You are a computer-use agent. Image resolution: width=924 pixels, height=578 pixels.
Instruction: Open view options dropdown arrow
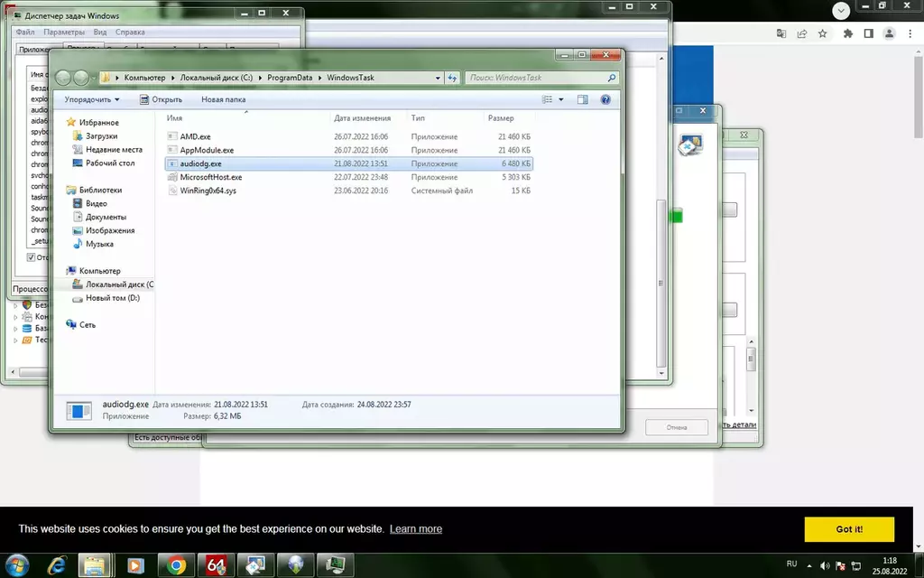[x=561, y=99]
